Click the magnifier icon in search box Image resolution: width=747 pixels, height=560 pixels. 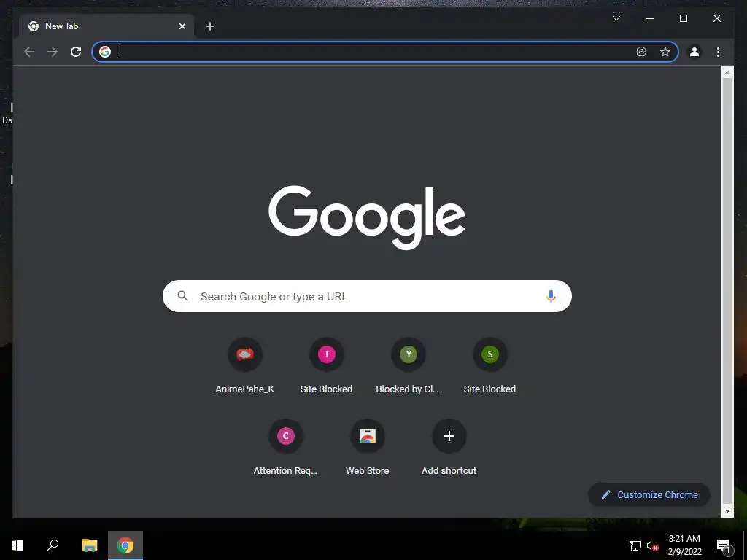[x=182, y=296]
